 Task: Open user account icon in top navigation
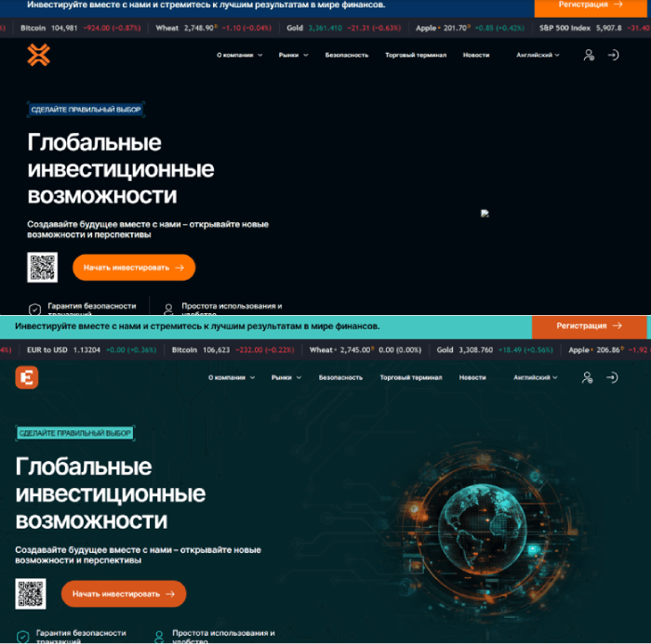tap(589, 55)
